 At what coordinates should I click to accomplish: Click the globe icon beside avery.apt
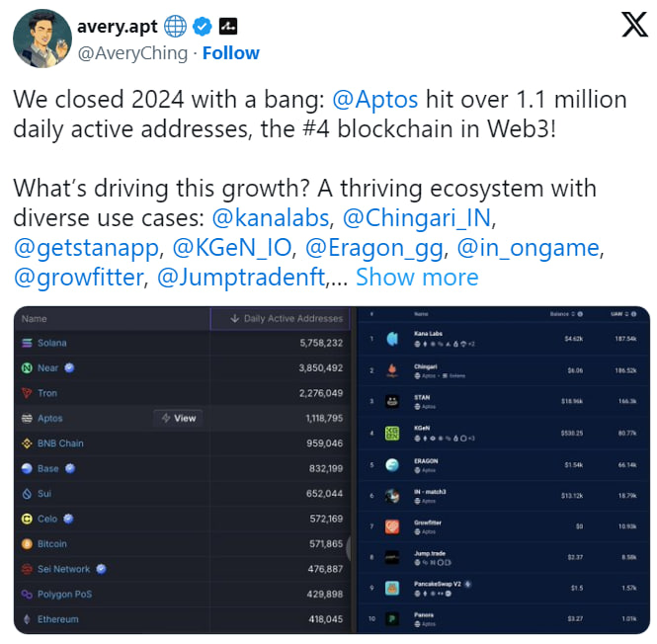[175, 26]
